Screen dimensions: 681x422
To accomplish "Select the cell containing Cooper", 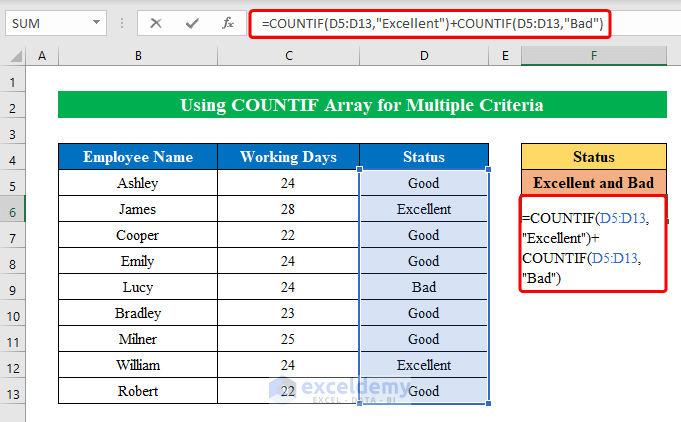I will (x=138, y=235).
